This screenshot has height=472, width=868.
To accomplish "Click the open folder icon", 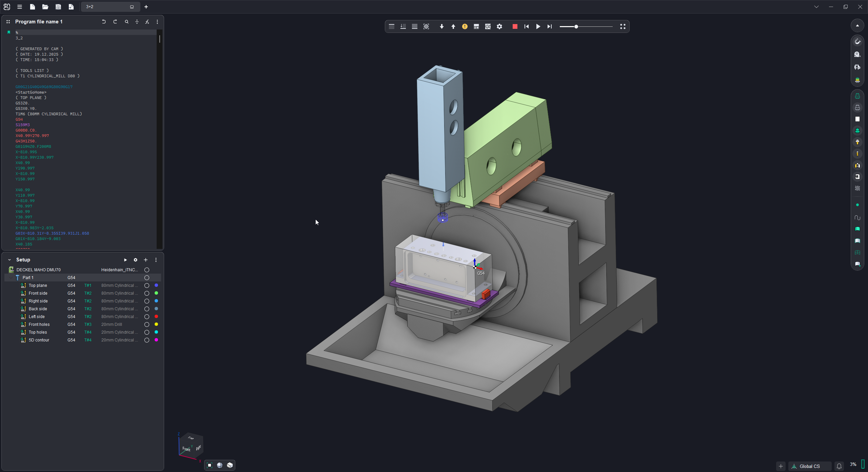I will [45, 7].
